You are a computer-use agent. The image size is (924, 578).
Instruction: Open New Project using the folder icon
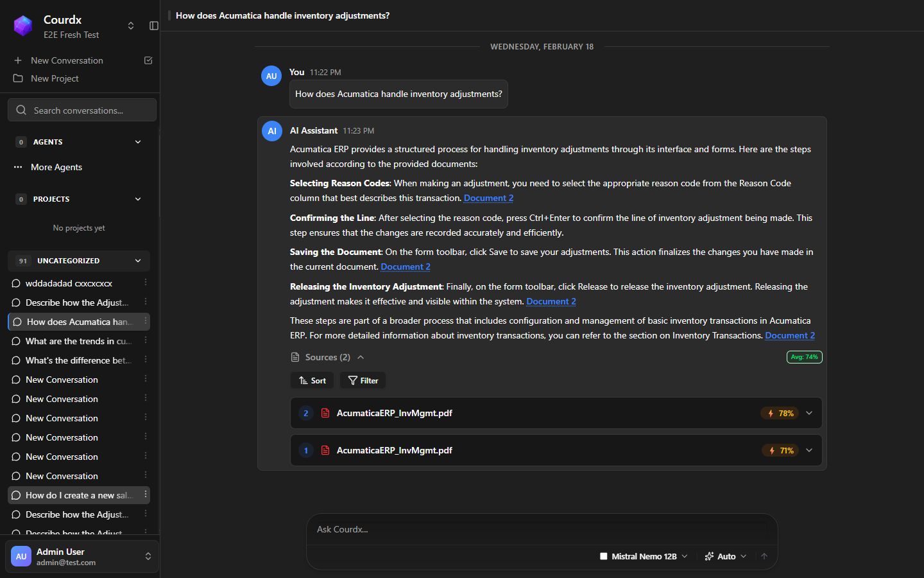[17, 78]
